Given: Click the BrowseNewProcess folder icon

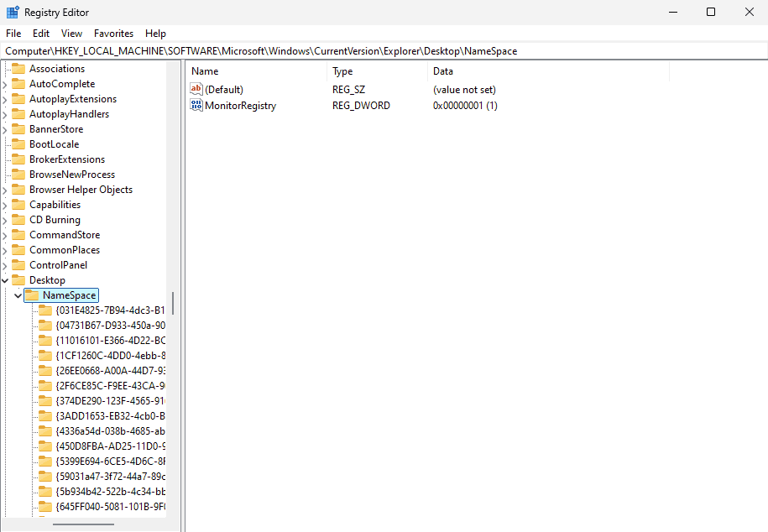Looking at the screenshot, I should (x=18, y=175).
